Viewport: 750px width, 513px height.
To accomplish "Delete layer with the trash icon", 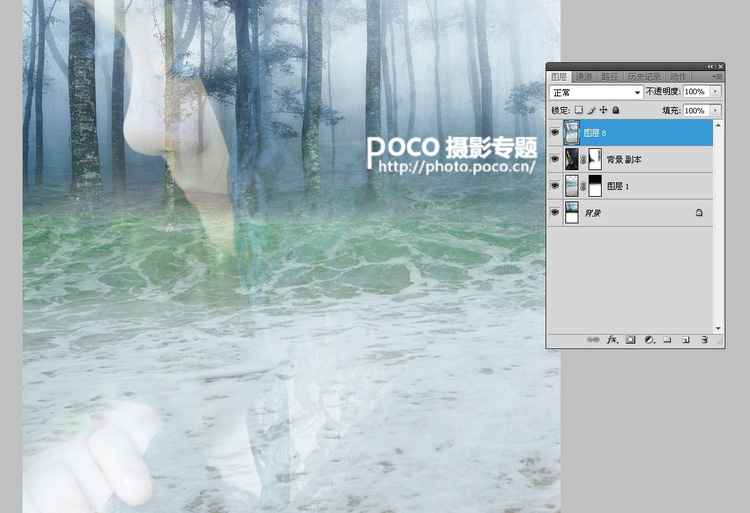I will click(x=704, y=340).
